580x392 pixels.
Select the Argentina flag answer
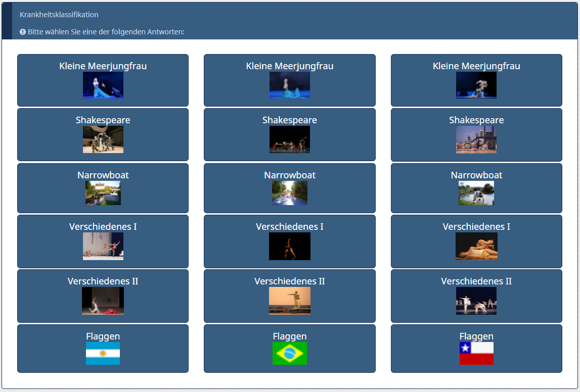pos(103,353)
